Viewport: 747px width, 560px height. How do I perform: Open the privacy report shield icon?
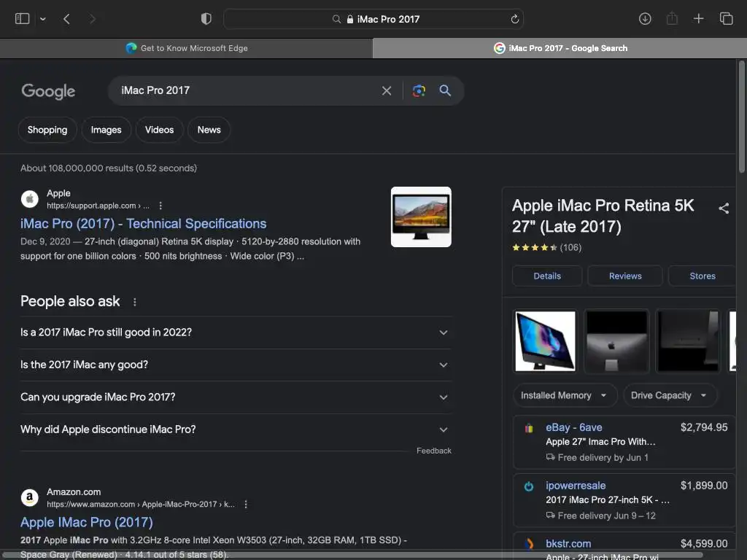click(206, 19)
